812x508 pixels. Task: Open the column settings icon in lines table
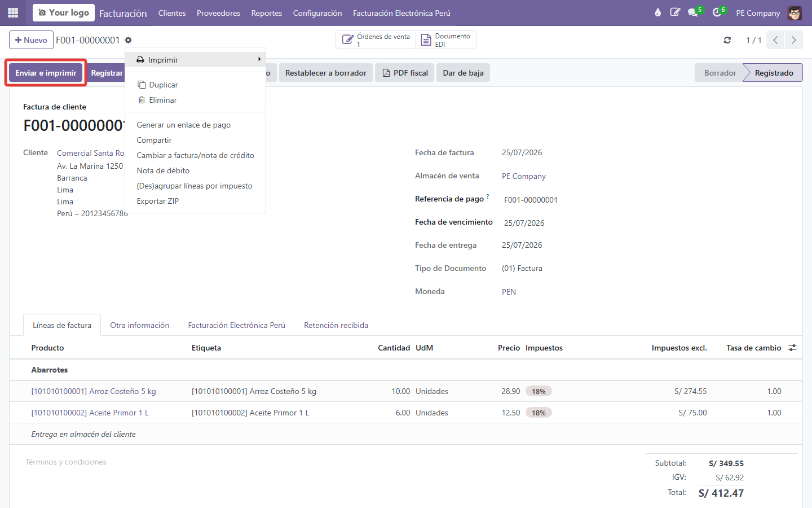tap(792, 348)
